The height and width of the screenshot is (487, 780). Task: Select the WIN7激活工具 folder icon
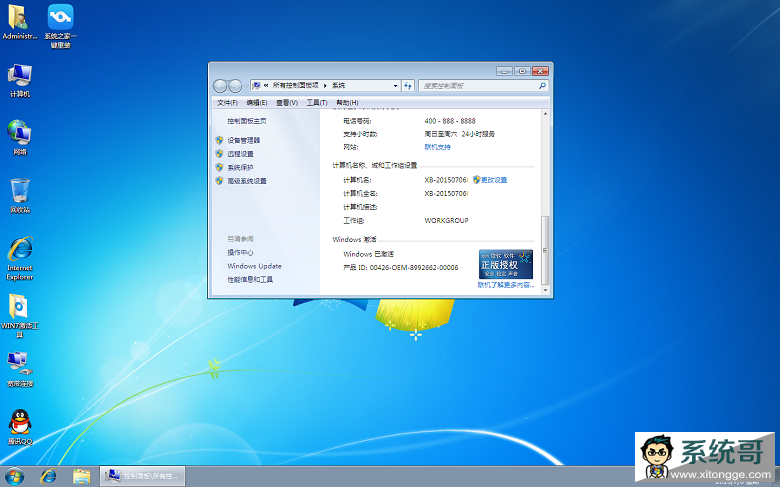pyautogui.click(x=19, y=316)
